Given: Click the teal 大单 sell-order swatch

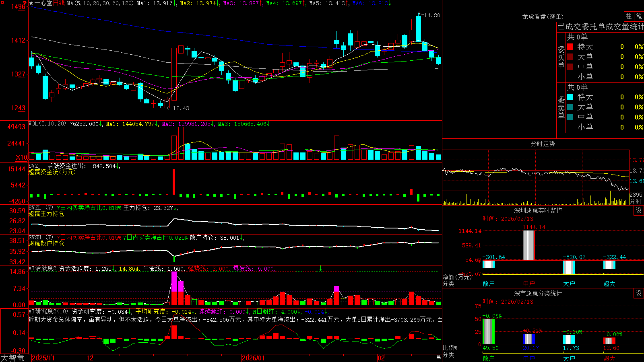Looking at the screenshot, I should (x=570, y=107).
